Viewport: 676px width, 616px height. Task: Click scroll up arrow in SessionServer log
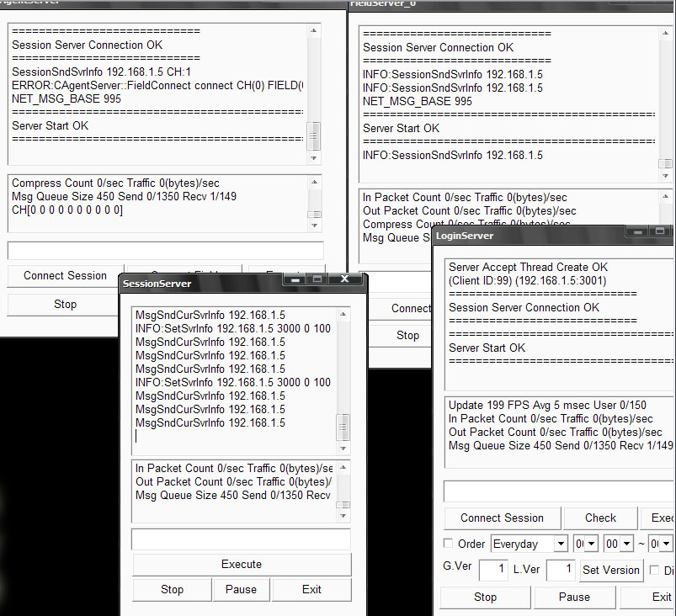[x=343, y=314]
